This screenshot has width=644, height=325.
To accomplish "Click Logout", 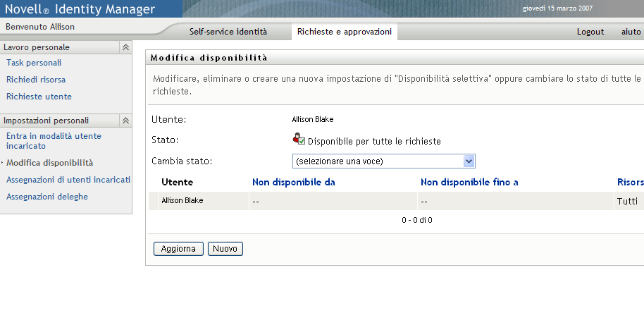I will pos(590,32).
